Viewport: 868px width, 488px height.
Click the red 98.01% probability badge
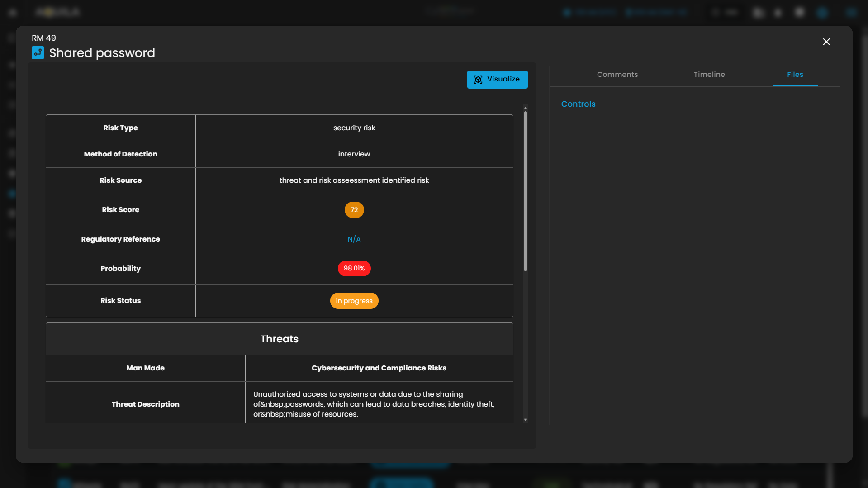[354, 269]
